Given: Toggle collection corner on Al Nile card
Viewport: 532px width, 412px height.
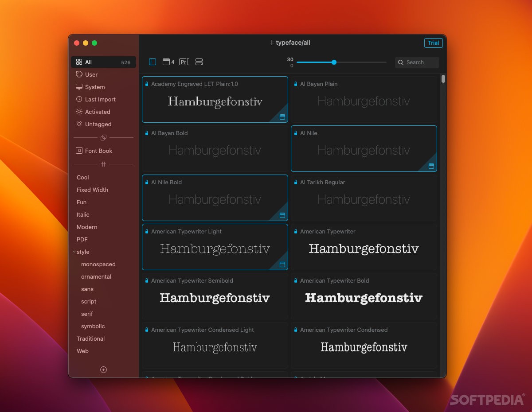Looking at the screenshot, I should [x=431, y=166].
